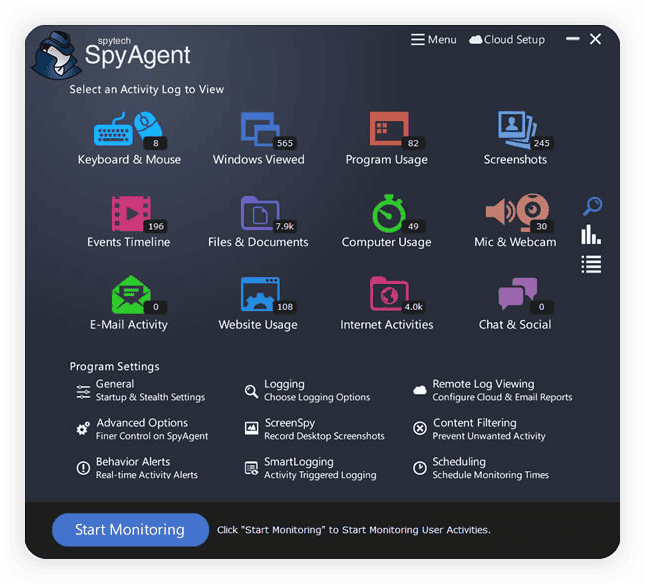The height and width of the screenshot is (584, 645).
Task: Close the SpyAgent window
Action: (595, 39)
